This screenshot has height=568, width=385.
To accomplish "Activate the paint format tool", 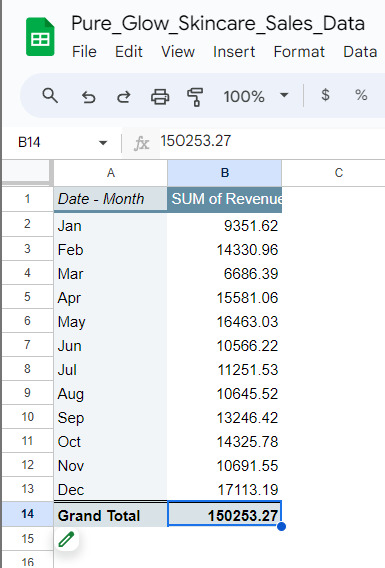I will [195, 97].
